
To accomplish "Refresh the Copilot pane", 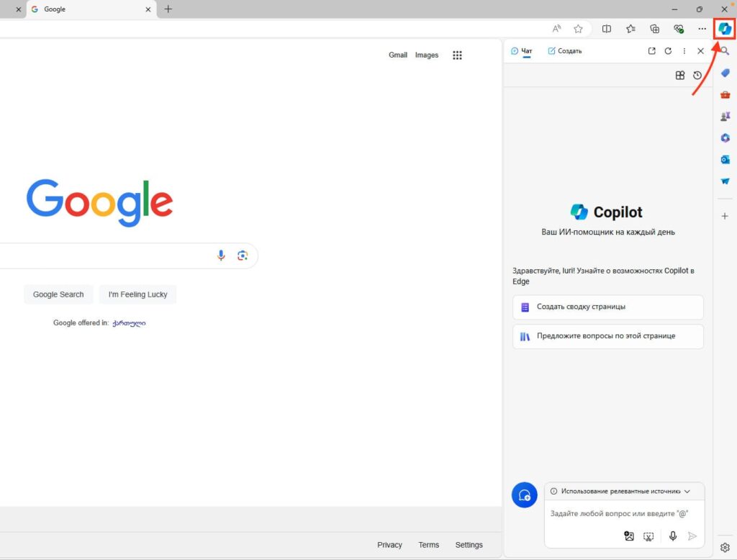I will [668, 51].
